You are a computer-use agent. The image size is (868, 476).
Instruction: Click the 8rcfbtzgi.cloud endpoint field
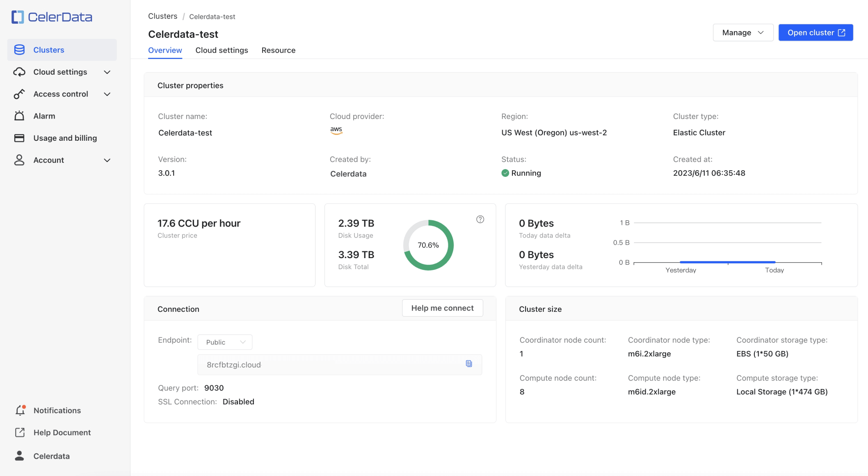pyautogui.click(x=340, y=364)
